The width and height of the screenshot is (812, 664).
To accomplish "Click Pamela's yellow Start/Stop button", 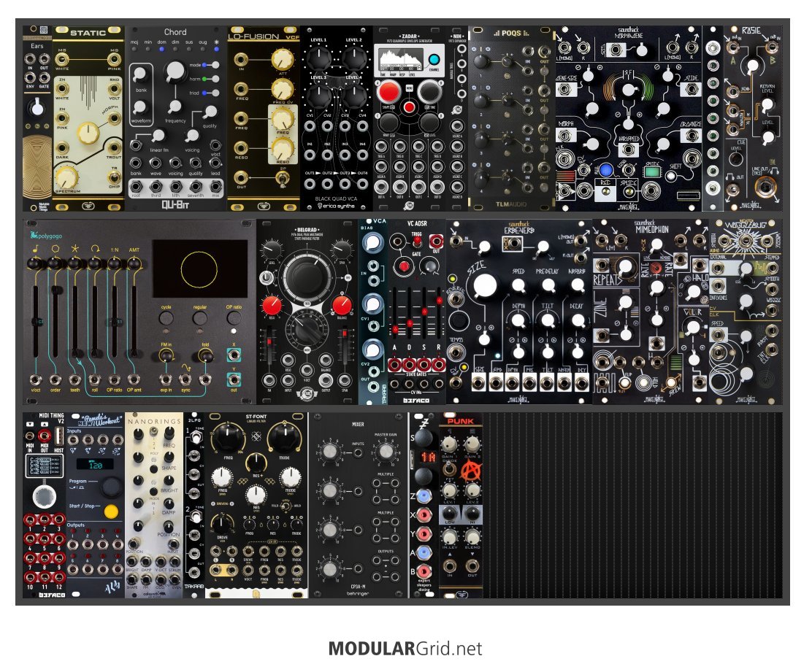I will pyautogui.click(x=111, y=511).
